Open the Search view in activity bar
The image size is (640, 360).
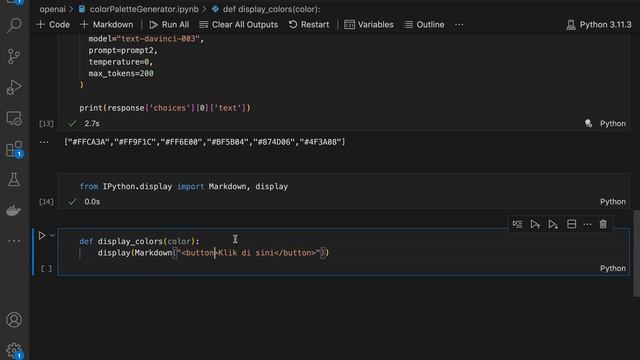[x=14, y=25]
